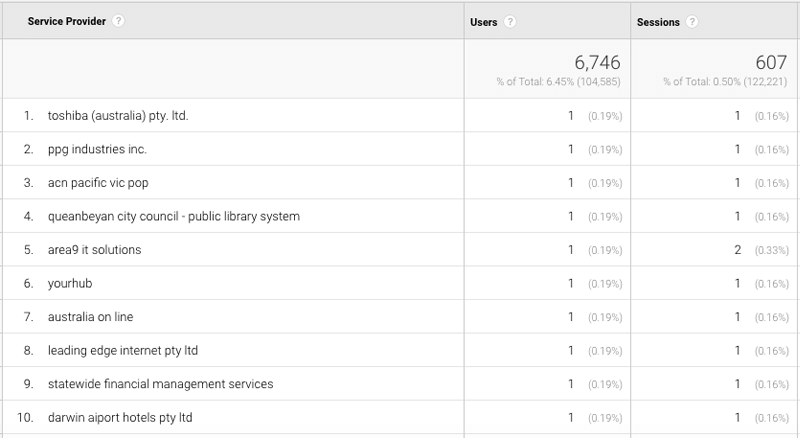800x438 pixels.
Task: Click sessions percent of total 0.50% text
Action: (x=725, y=82)
